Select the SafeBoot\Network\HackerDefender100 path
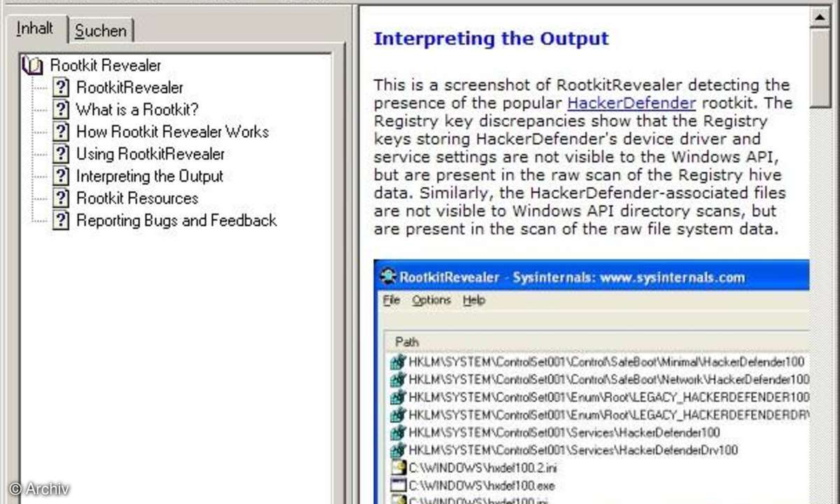Viewport: 840px width, 504px height. [x=609, y=380]
